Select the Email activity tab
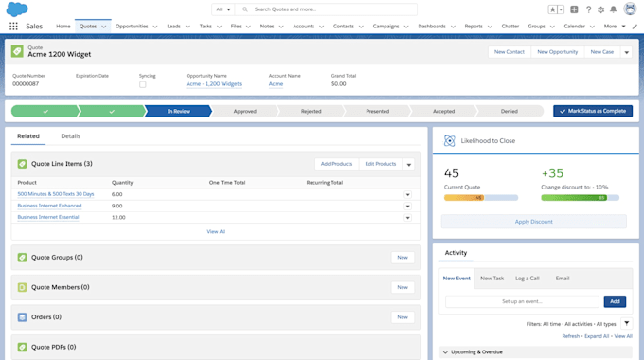Image resolution: width=644 pixels, height=360 pixels. coord(563,279)
